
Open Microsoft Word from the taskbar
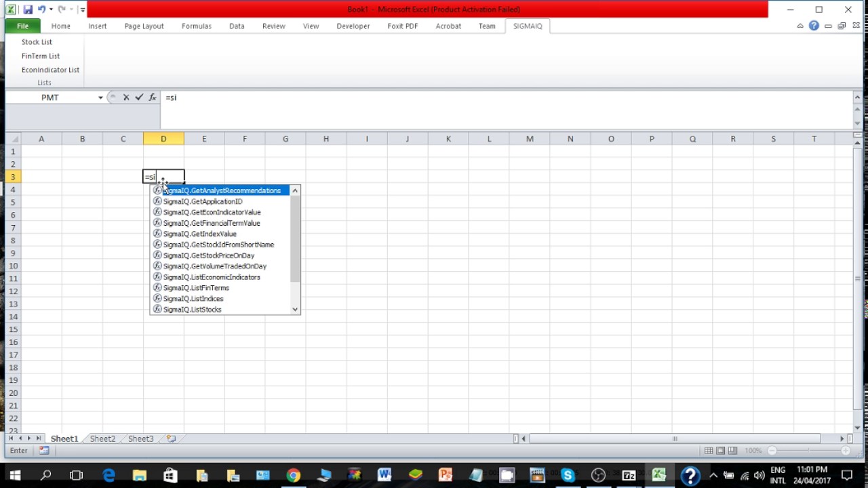pos(384,475)
